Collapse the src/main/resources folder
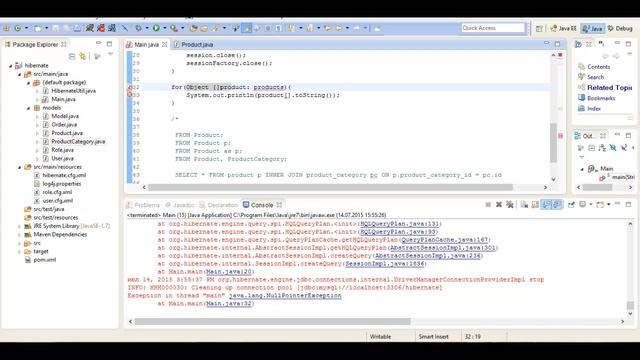640x360 pixels. 19,167
